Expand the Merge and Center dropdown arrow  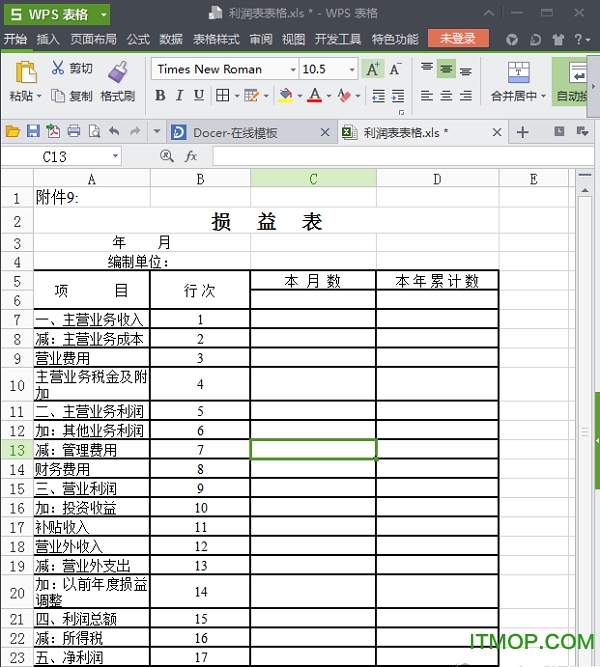click(543, 96)
